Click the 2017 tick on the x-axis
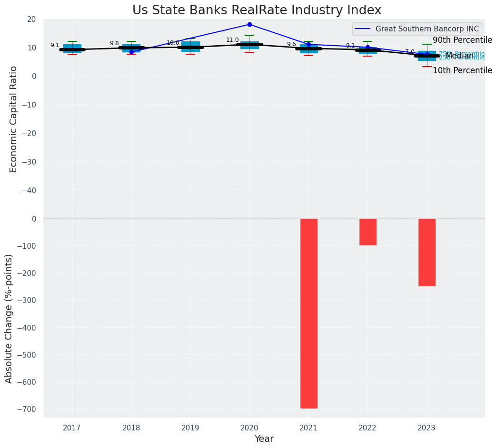This screenshot has height=448, width=497. 72,428
